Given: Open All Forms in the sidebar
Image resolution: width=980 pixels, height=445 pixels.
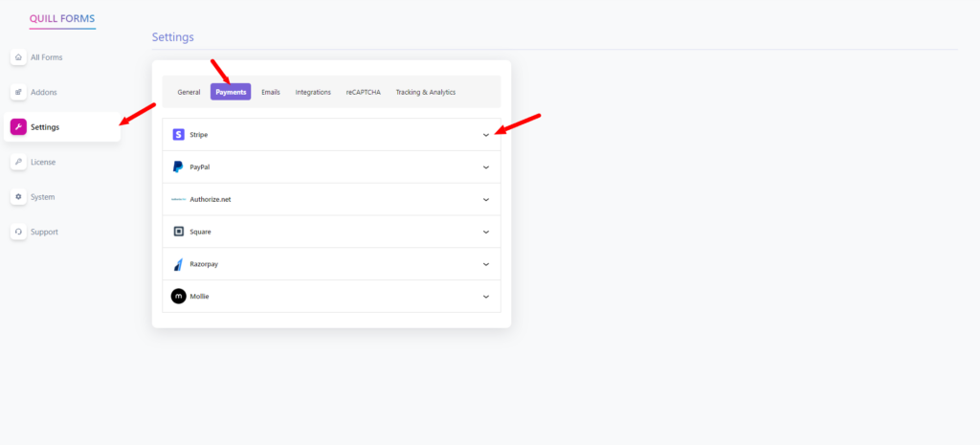Looking at the screenshot, I should [47, 56].
